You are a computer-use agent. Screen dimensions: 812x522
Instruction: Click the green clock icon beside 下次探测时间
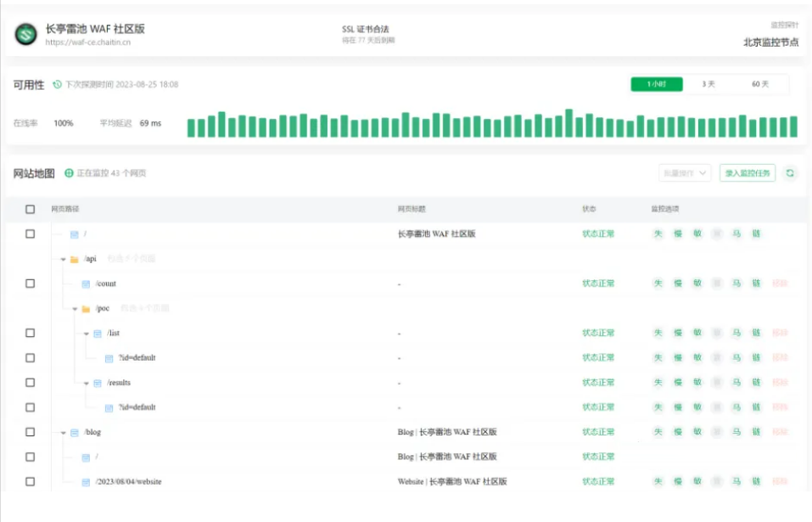point(57,85)
